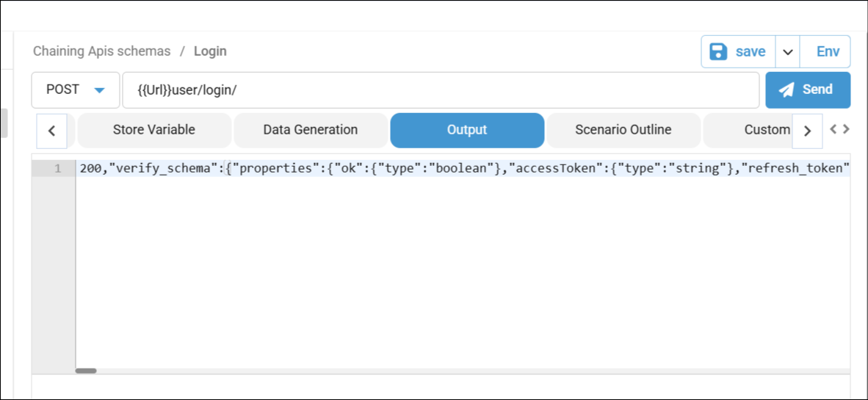Click the paper plane Send icon

pos(787,90)
